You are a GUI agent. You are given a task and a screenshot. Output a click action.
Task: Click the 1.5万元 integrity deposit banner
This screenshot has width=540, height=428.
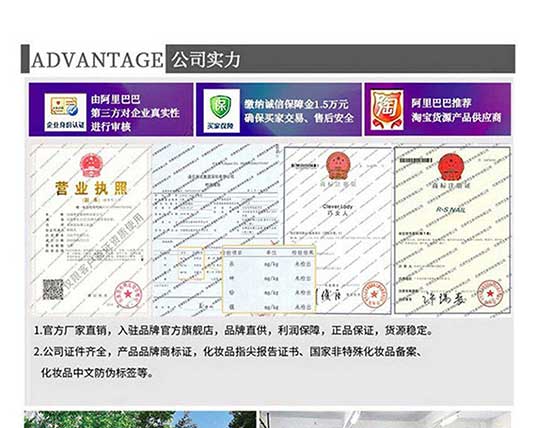(x=279, y=109)
